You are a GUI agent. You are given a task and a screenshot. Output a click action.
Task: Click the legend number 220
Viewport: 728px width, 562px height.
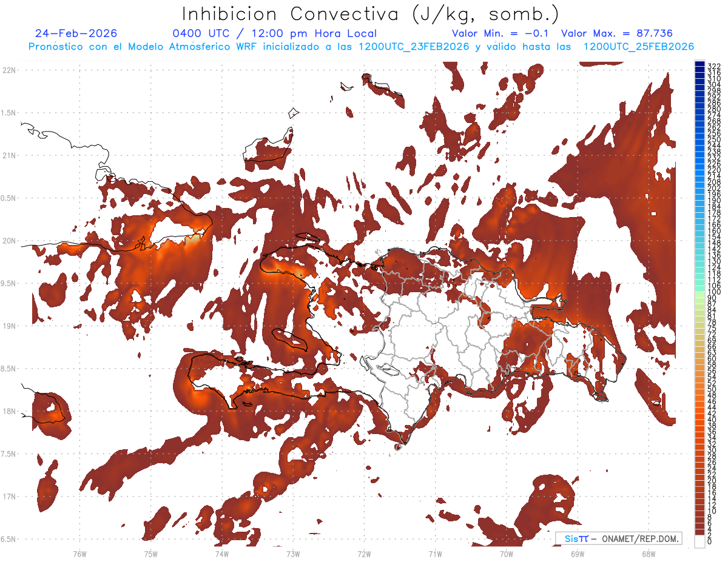(x=714, y=170)
